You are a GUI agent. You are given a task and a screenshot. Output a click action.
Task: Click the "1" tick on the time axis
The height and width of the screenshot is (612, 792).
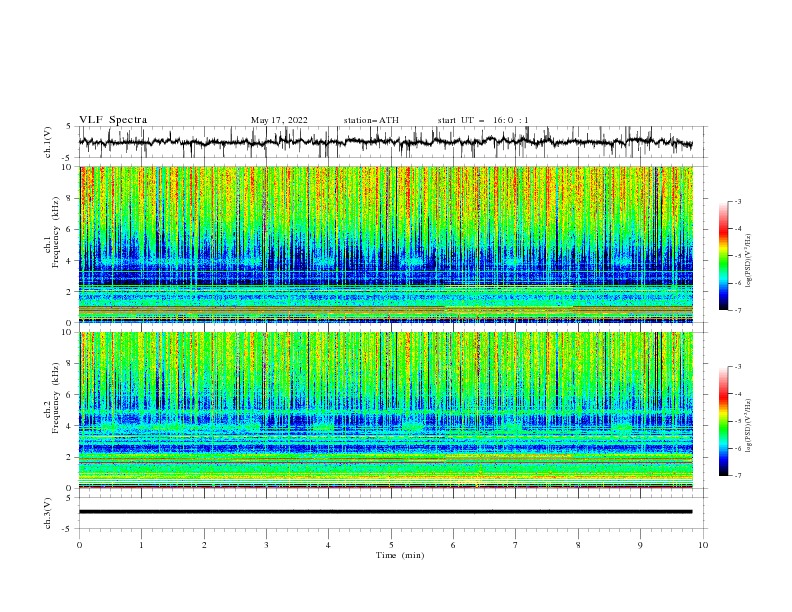(141, 545)
